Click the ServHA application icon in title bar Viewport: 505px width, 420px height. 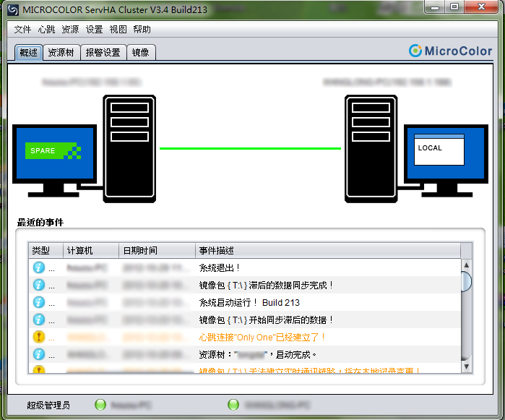coord(13,9)
